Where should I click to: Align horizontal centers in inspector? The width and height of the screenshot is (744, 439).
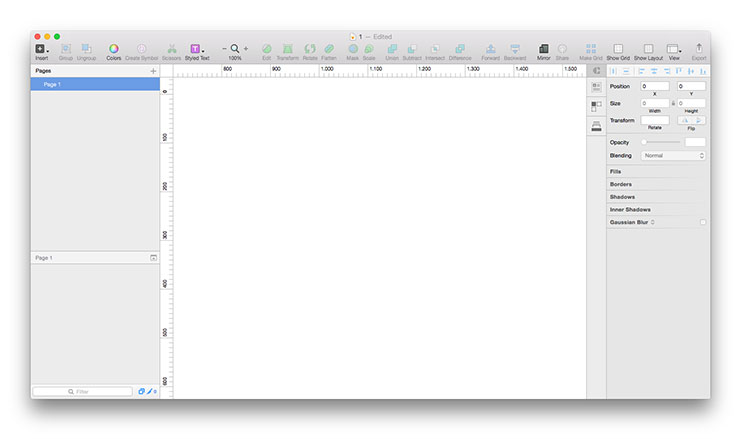click(x=654, y=71)
